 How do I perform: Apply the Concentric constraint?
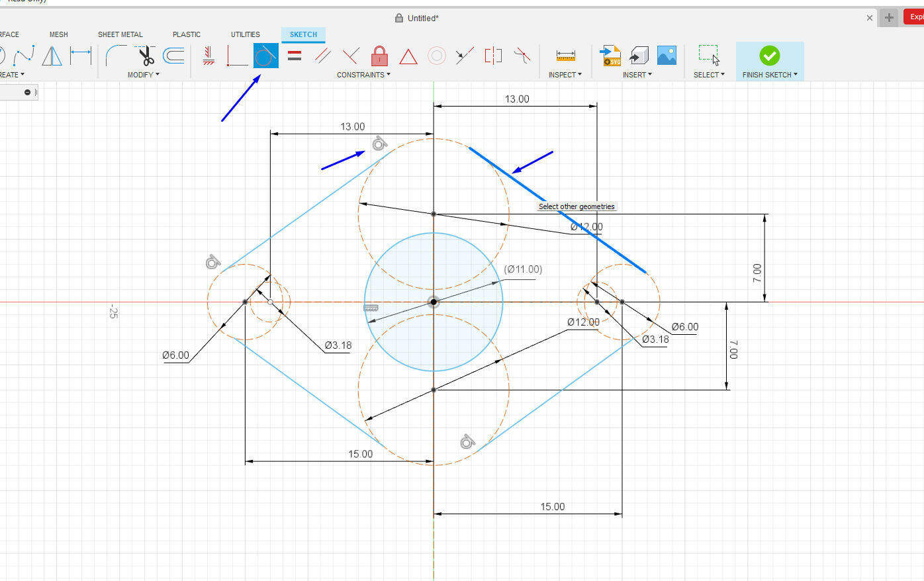pyautogui.click(x=436, y=56)
